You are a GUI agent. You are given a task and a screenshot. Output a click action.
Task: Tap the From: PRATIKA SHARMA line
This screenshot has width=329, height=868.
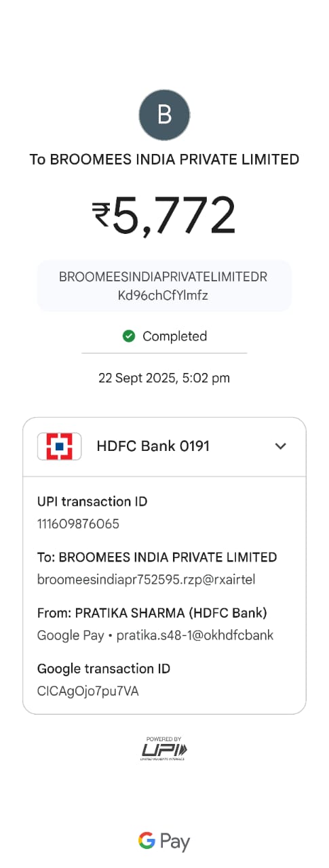coord(152,613)
